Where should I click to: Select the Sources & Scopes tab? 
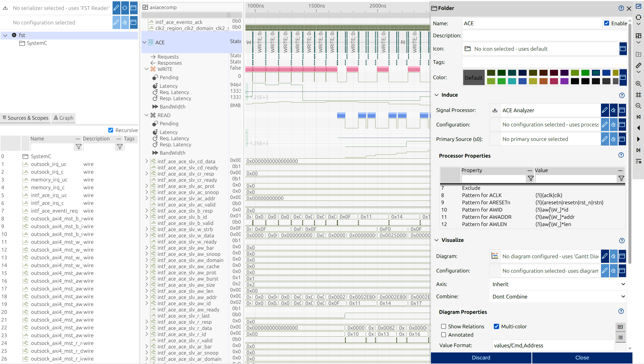[26, 118]
